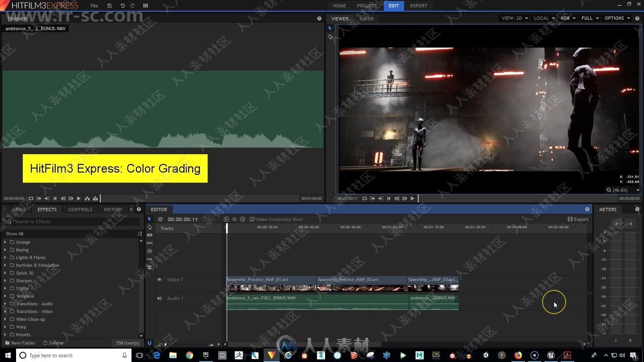This screenshot has width=644, height=362.
Task: Select the Presets folder
Action: coord(23,334)
